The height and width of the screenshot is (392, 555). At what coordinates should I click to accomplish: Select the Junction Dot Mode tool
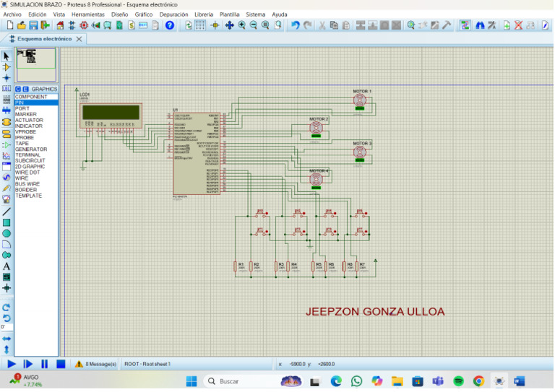click(x=7, y=78)
